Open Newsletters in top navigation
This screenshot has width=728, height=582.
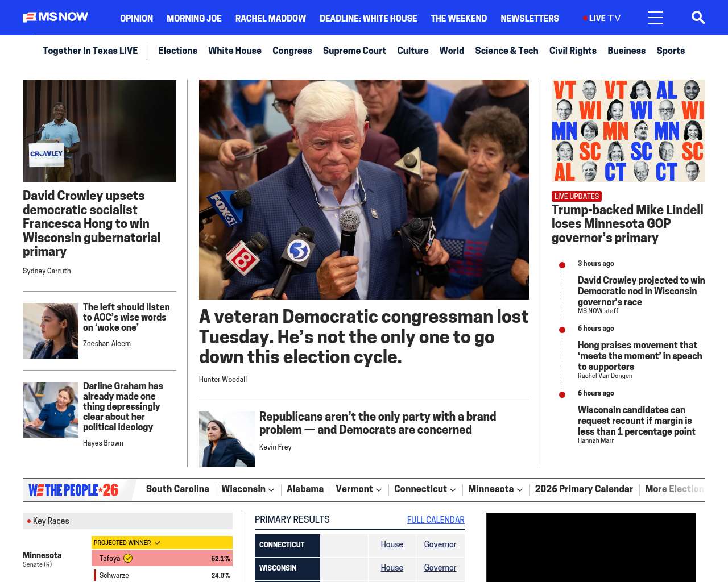(530, 18)
